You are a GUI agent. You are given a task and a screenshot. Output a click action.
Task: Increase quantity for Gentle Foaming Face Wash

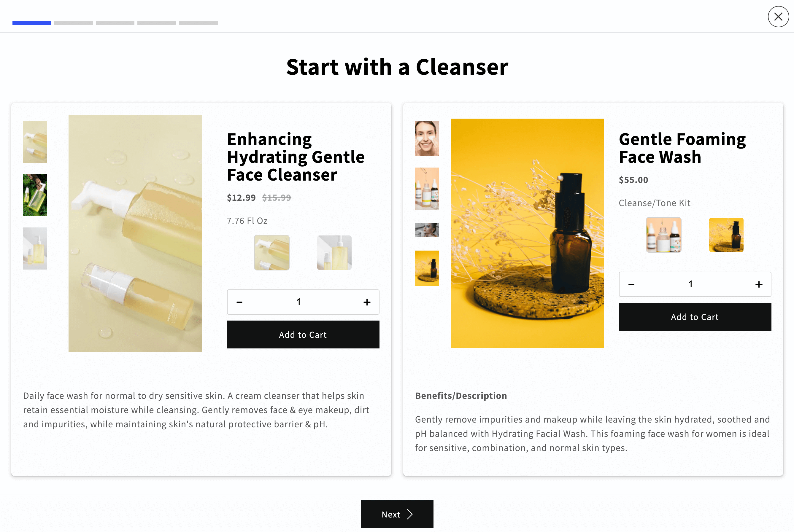[x=759, y=284]
